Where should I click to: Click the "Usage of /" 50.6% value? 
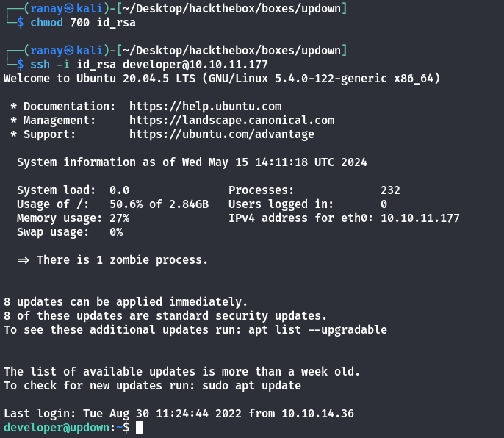[x=126, y=204]
